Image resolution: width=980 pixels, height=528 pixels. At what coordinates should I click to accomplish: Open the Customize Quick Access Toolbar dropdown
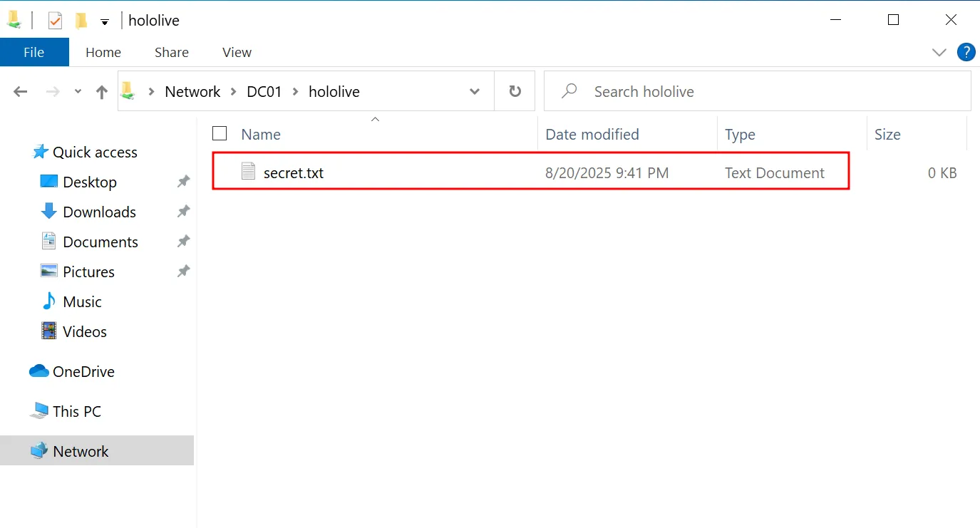(105, 21)
